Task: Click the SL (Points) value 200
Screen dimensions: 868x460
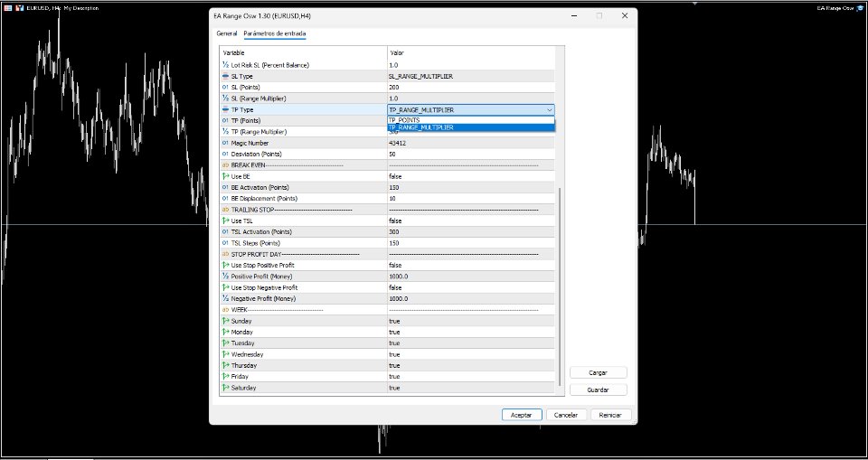Action: click(393, 88)
